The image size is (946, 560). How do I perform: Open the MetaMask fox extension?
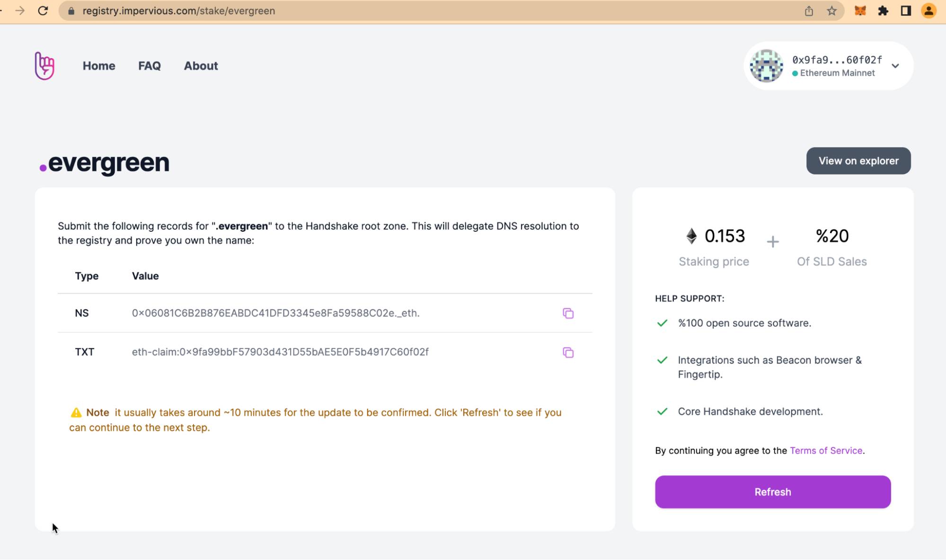(x=860, y=11)
